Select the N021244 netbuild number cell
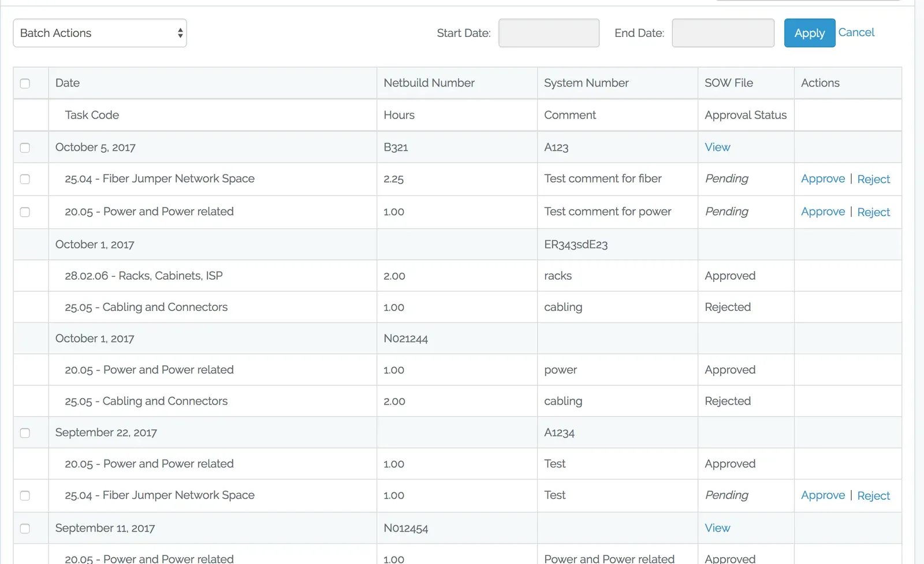The height and width of the screenshot is (564, 924). pyautogui.click(x=457, y=339)
